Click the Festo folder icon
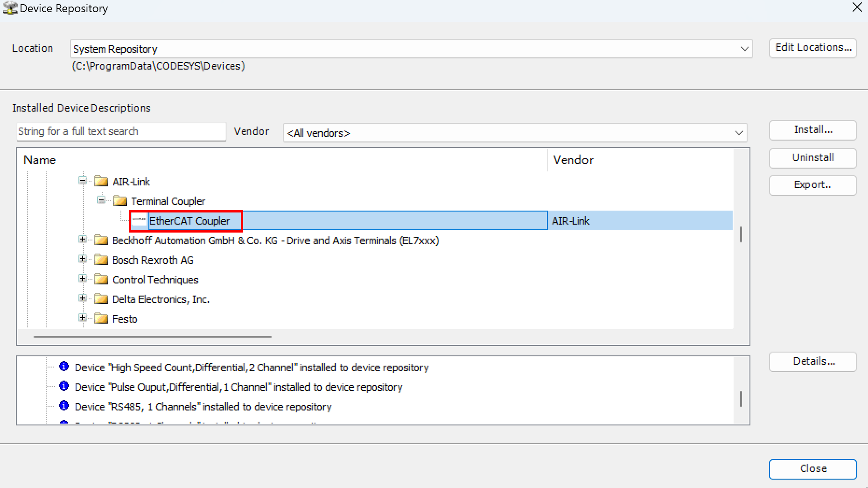Image resolution: width=868 pixels, height=488 pixels. pyautogui.click(x=101, y=318)
